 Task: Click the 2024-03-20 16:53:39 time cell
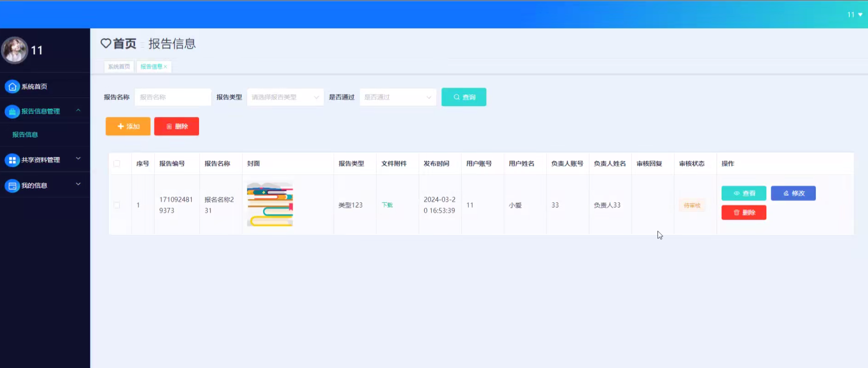439,205
